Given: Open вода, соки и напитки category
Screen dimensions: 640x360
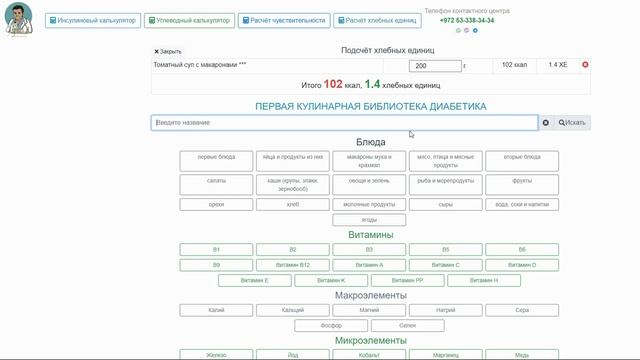Looking at the screenshot, I should [x=522, y=204].
